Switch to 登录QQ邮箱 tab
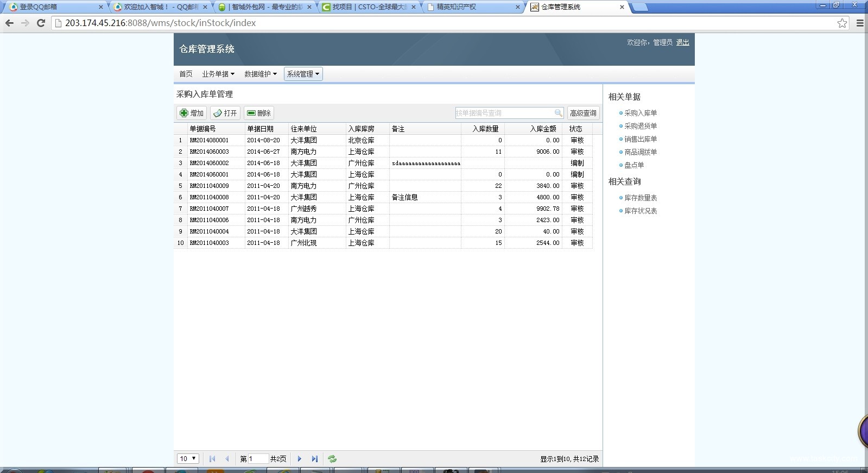868x473 pixels. pyautogui.click(x=54, y=7)
